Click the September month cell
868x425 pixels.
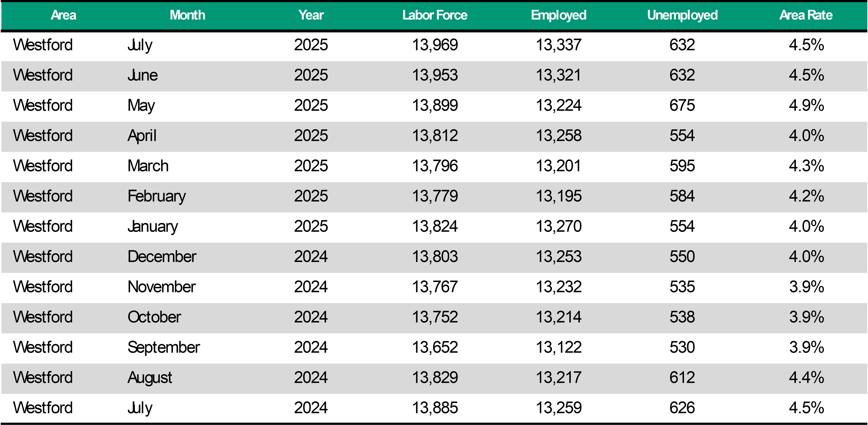[x=164, y=347]
